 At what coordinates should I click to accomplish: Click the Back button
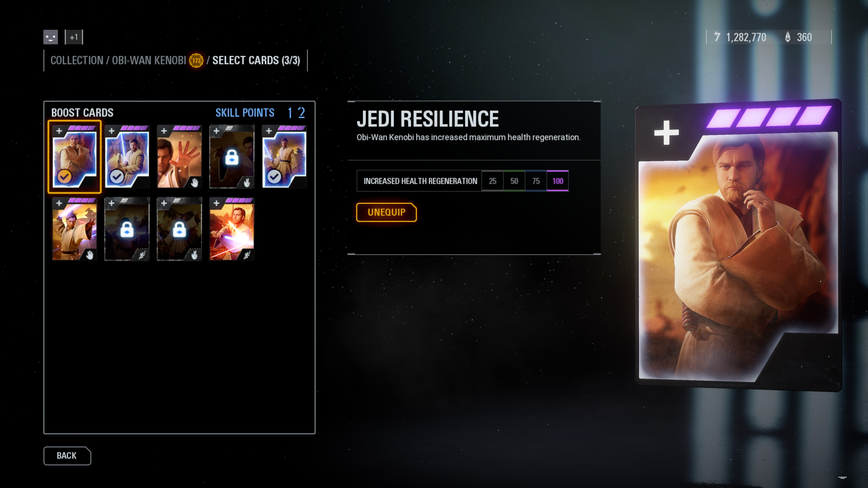(67, 456)
